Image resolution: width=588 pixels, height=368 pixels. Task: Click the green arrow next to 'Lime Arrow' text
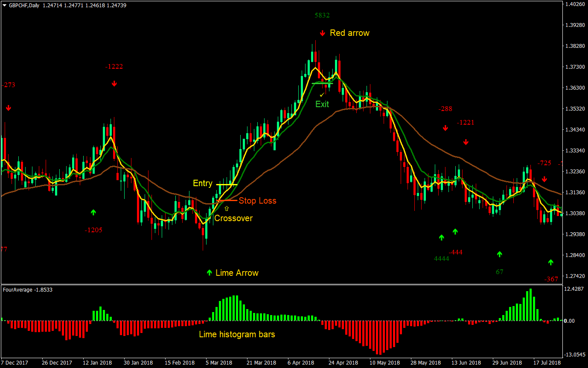click(209, 272)
